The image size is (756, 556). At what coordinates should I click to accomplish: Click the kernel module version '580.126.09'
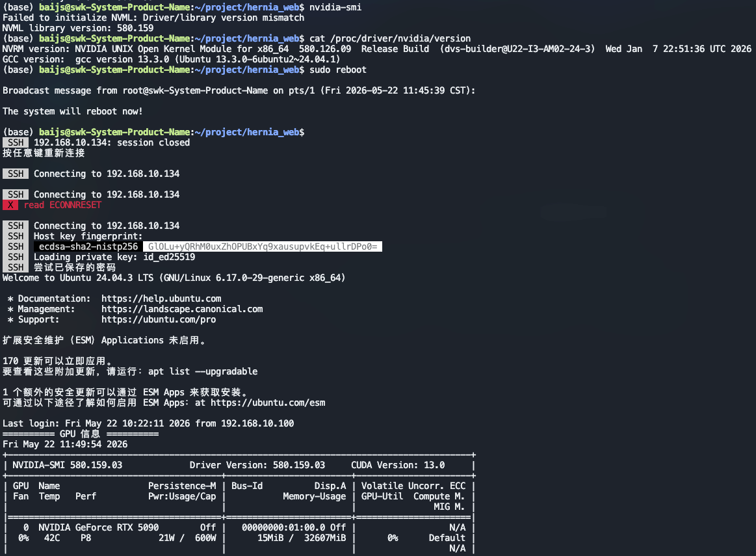[325, 49]
